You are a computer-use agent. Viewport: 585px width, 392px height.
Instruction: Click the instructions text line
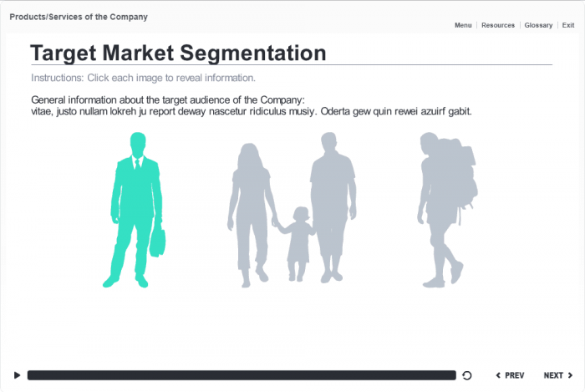(x=143, y=78)
